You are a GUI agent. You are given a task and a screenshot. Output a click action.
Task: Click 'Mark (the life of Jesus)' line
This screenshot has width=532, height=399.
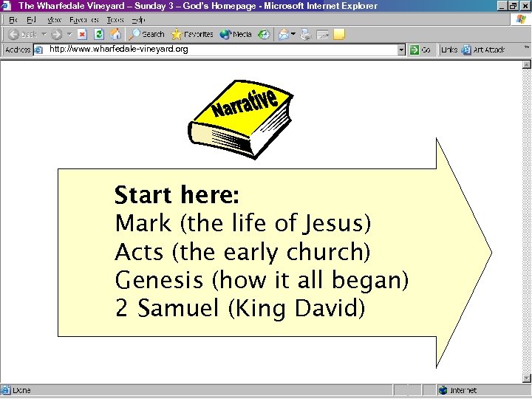(x=243, y=223)
